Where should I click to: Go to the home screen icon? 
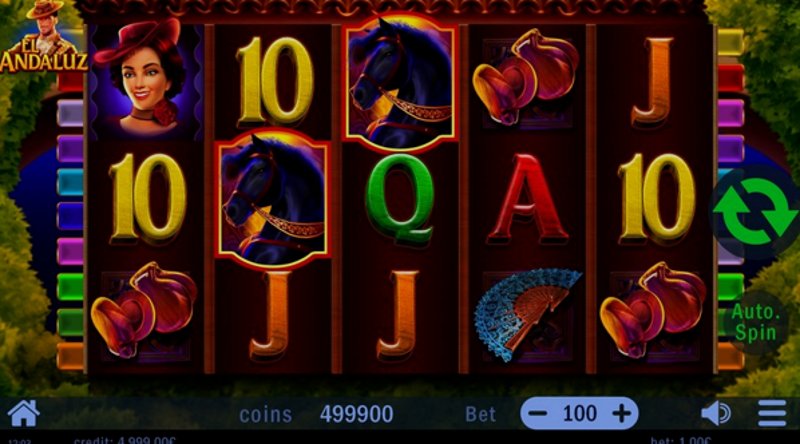(23, 413)
